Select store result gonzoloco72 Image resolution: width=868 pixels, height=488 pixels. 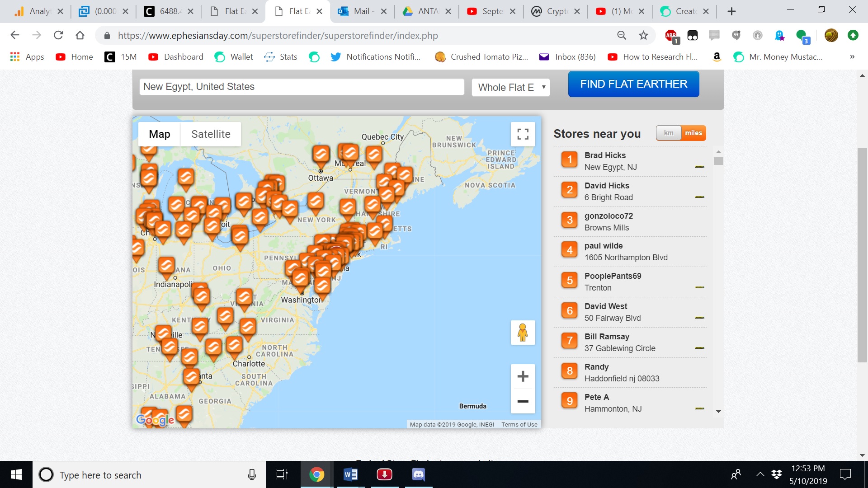pos(630,222)
